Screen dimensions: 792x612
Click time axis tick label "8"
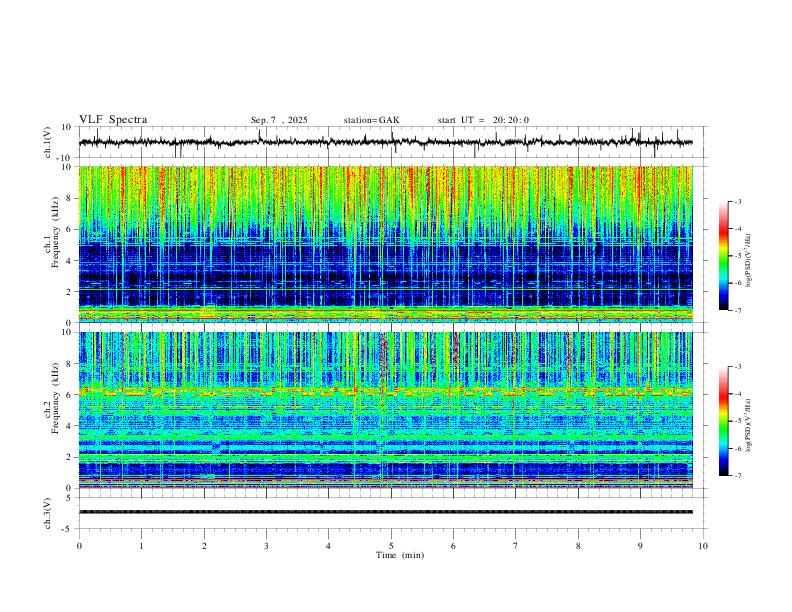click(x=578, y=546)
